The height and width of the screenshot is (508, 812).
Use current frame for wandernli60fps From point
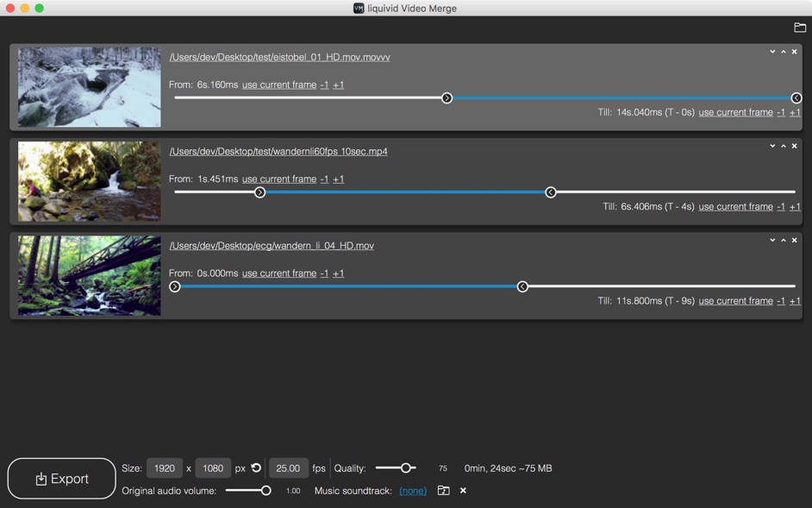[x=279, y=179]
